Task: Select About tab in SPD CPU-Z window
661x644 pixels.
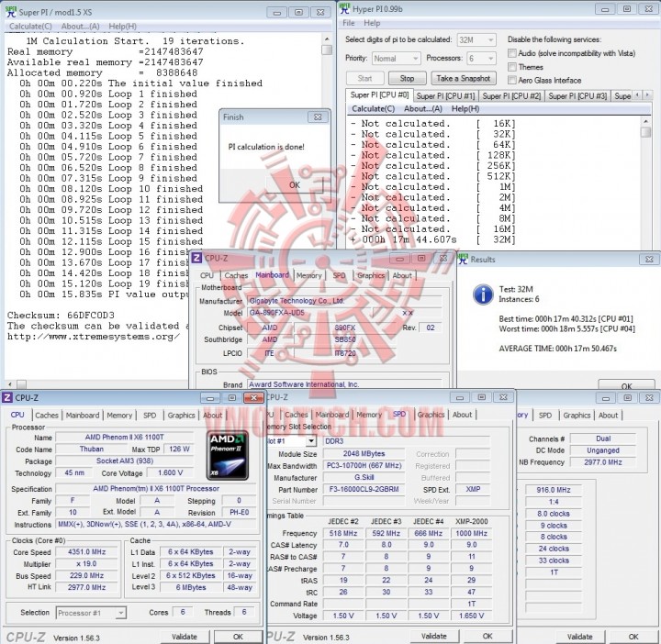Action: [462, 415]
